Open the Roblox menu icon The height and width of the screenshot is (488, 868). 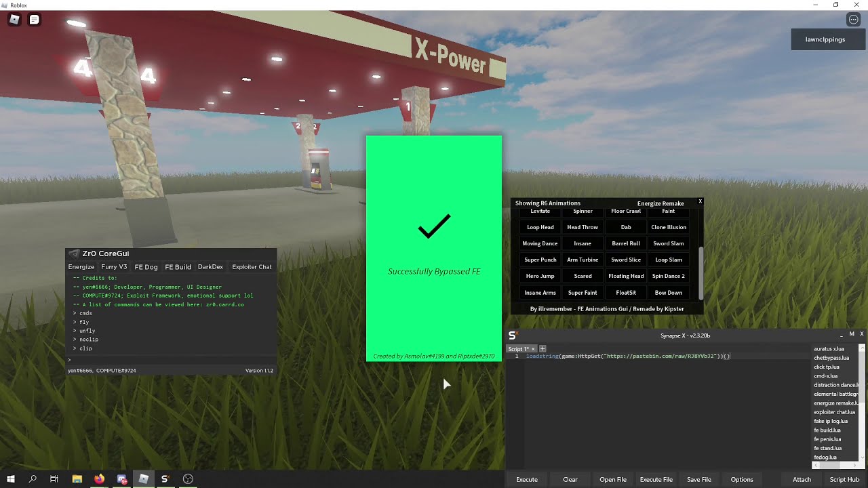(14, 20)
